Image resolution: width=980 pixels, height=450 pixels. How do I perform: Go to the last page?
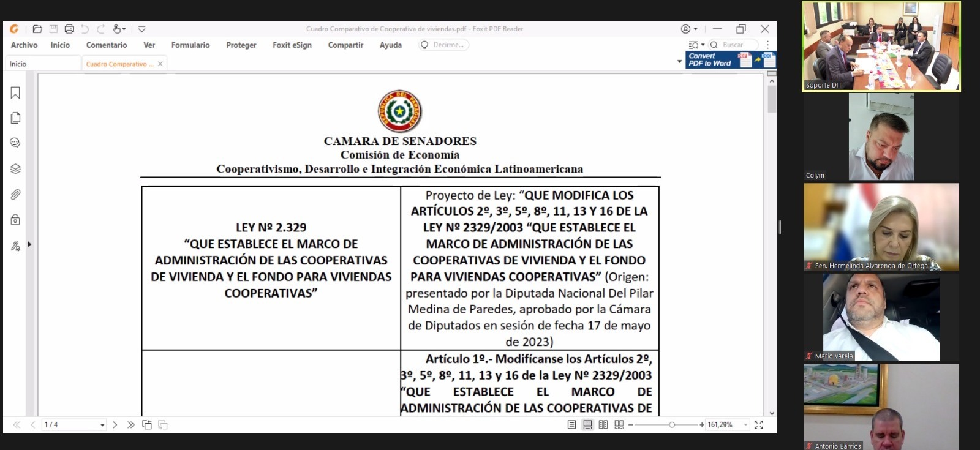pyautogui.click(x=130, y=424)
